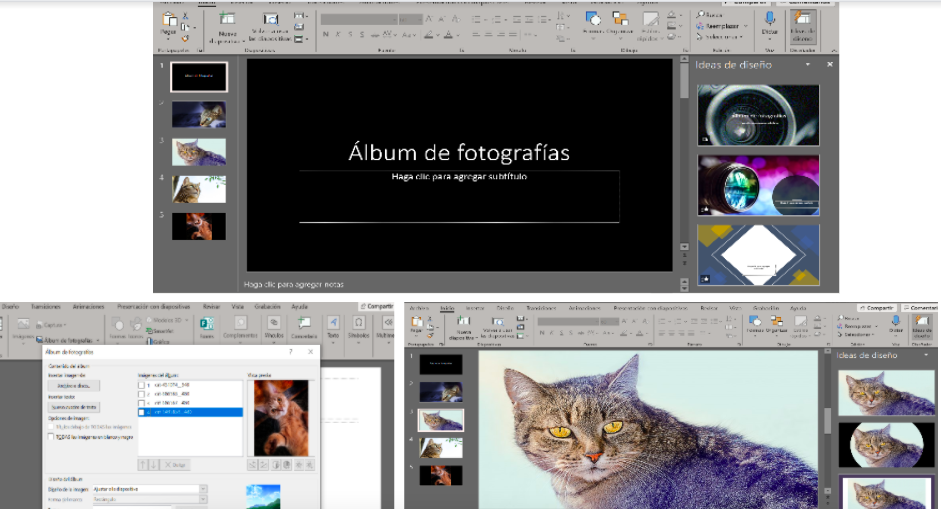
Task: Open the Animaciones tab in the lower-left window
Action: coord(89,307)
